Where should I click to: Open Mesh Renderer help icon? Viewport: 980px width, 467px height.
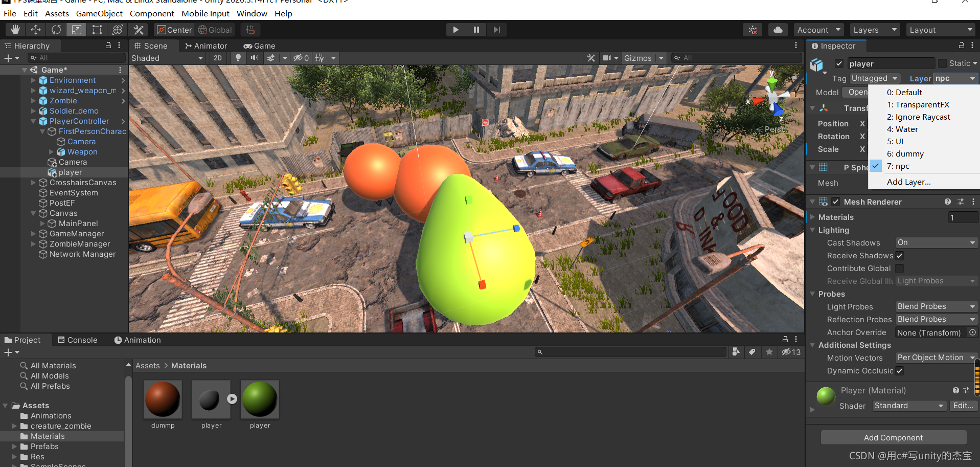click(948, 202)
